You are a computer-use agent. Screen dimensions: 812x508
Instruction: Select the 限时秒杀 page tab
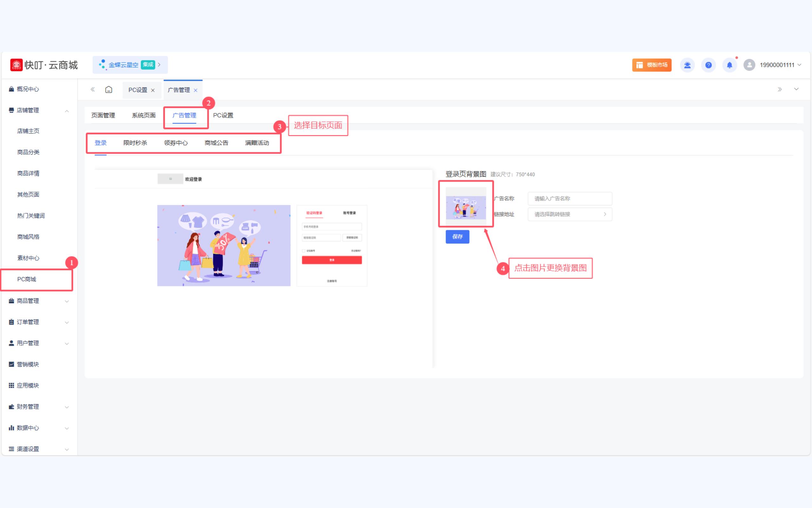135,143
